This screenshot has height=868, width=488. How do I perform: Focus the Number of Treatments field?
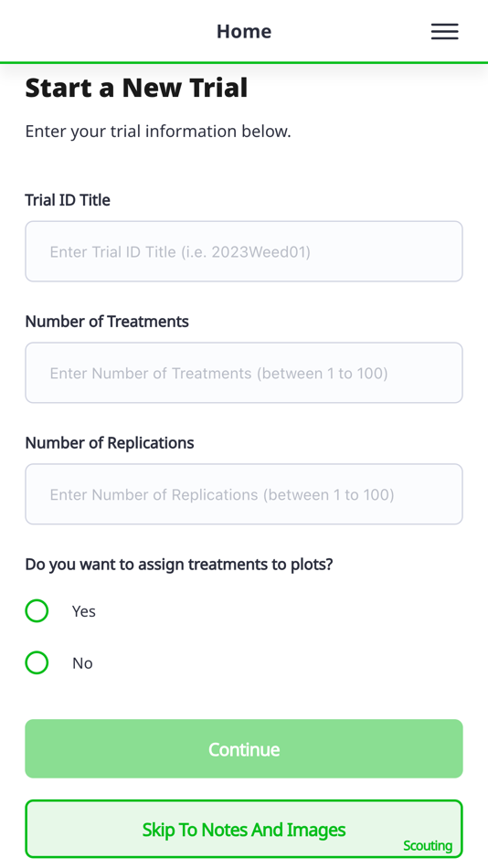[244, 373]
